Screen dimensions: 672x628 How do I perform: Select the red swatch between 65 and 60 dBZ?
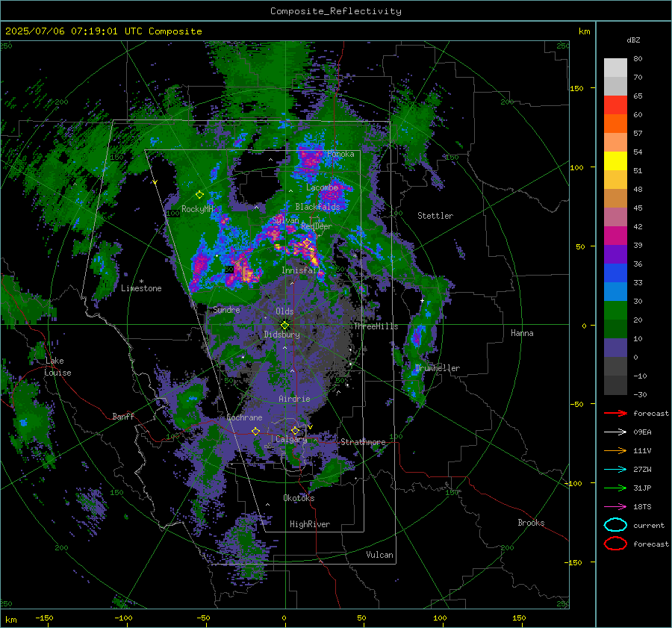pos(615,105)
